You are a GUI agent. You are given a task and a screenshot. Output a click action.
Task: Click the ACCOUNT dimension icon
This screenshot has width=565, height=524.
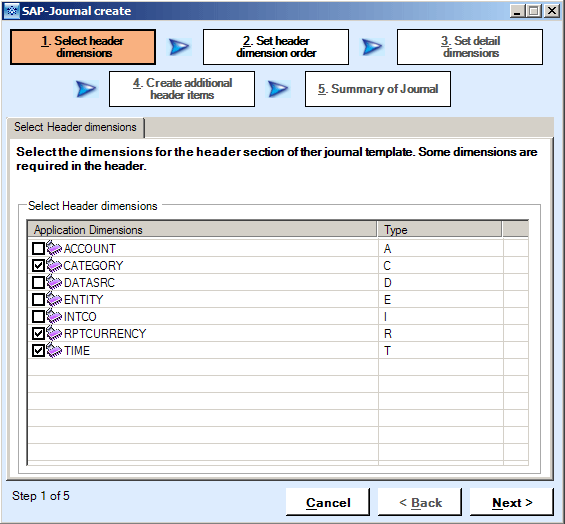pyautogui.click(x=54, y=248)
